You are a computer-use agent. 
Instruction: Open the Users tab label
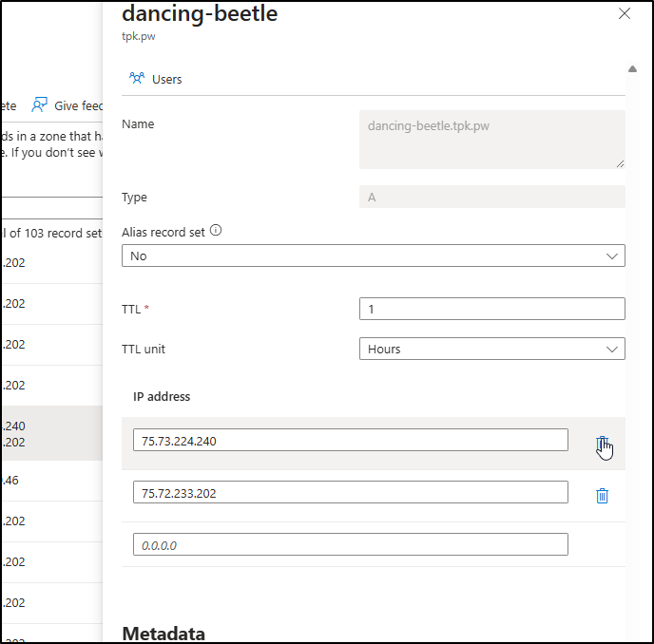(x=167, y=79)
